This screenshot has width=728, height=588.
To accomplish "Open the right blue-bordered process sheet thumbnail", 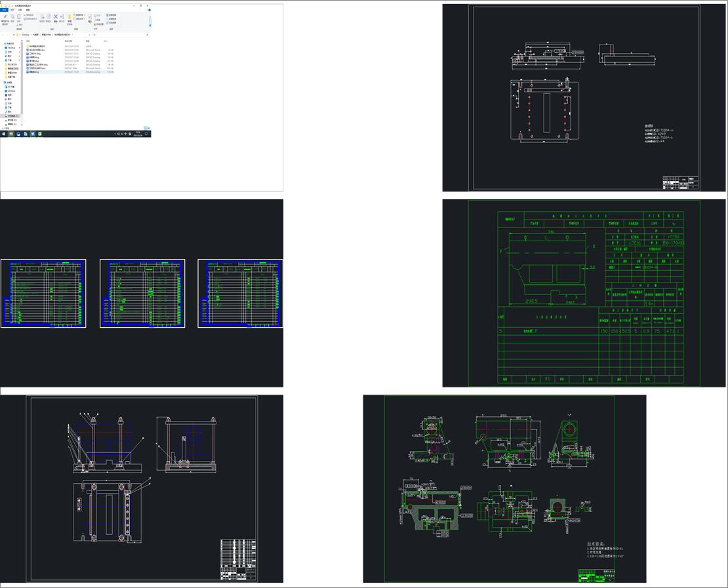I will coord(241,293).
